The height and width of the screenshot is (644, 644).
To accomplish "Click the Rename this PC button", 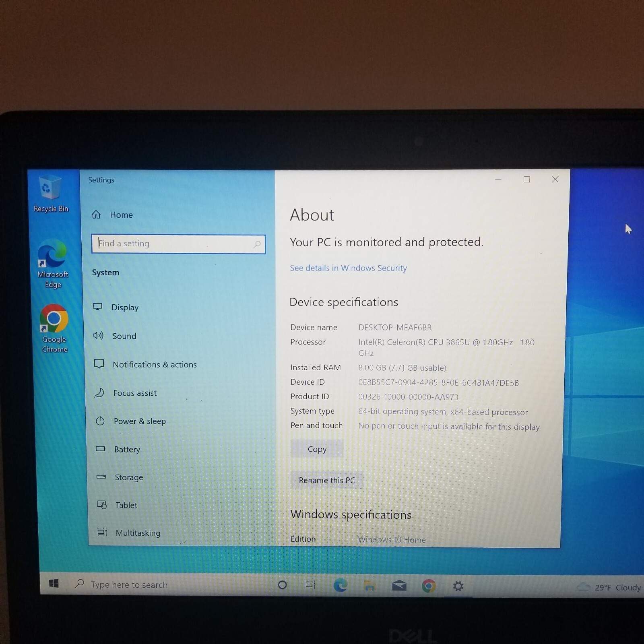I will [327, 480].
